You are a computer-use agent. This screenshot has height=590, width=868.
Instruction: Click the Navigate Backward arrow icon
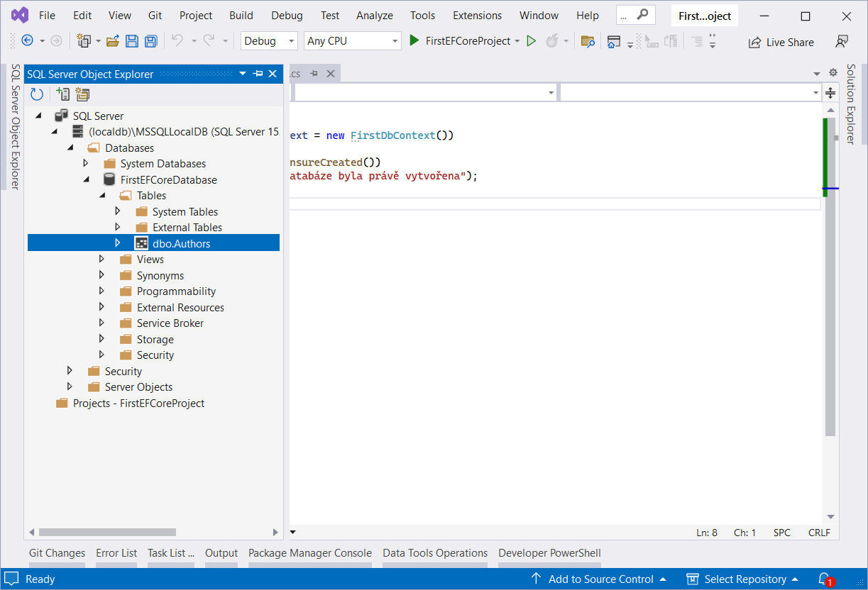pos(27,40)
